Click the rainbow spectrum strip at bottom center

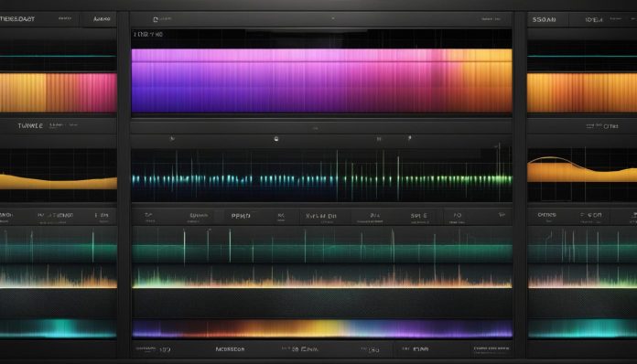point(322,328)
